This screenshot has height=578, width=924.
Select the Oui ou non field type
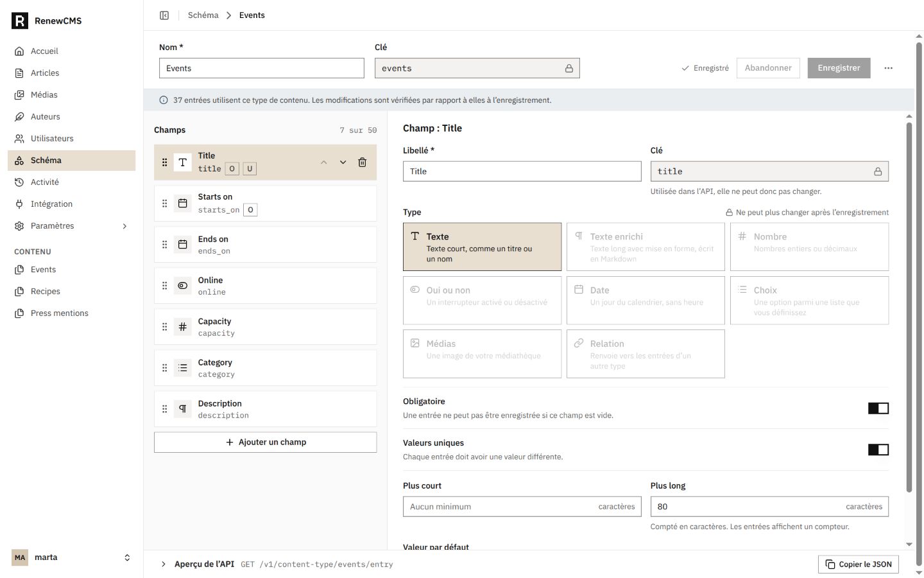click(482, 301)
